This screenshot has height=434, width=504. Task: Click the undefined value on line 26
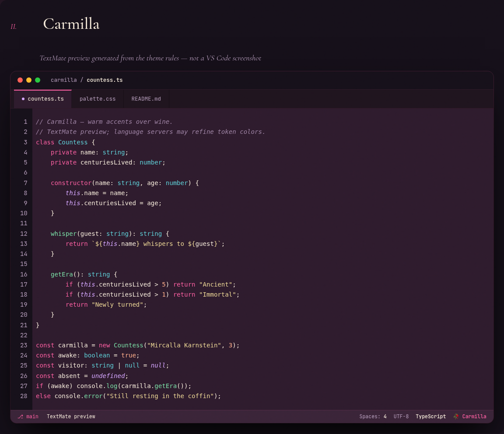pos(108,376)
